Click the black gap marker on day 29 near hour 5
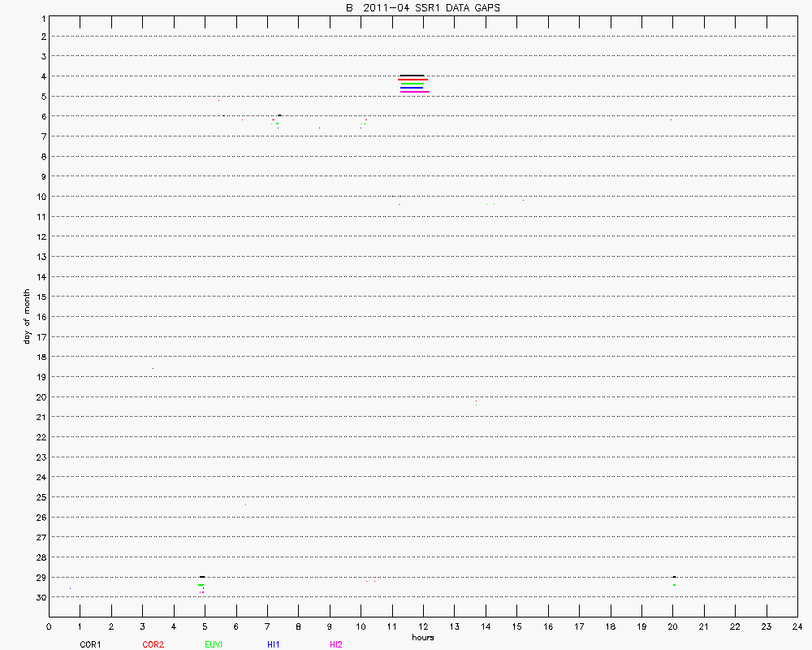 [202, 577]
